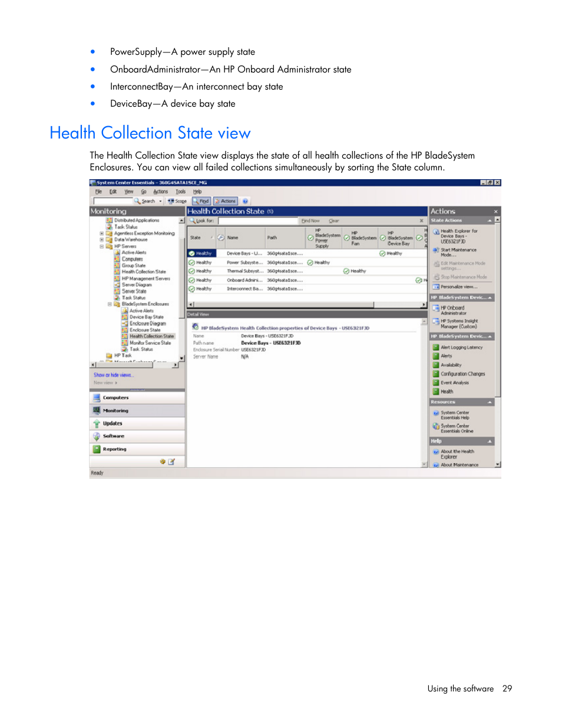Click the maintenance mode column header icon

[x=221, y=238]
